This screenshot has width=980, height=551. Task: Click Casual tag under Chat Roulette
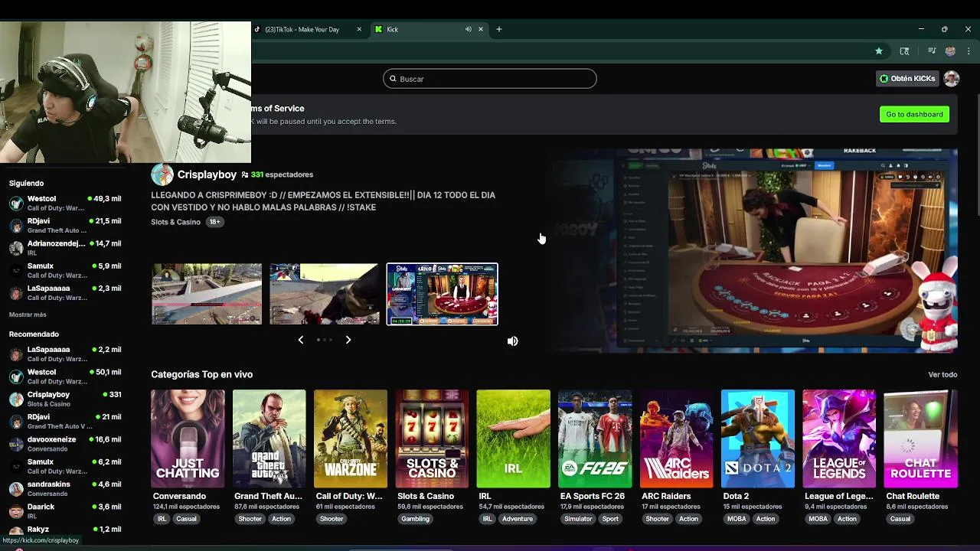coord(900,519)
